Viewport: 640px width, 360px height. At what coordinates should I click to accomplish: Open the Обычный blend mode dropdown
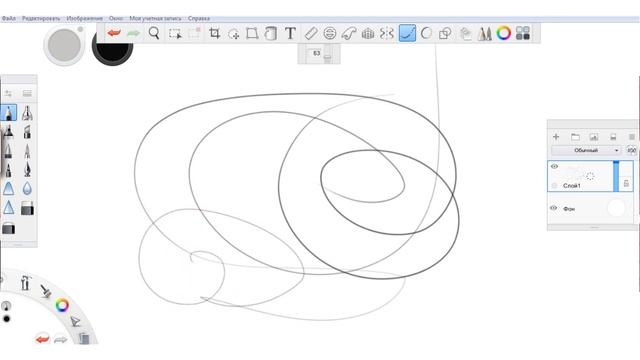click(x=586, y=150)
